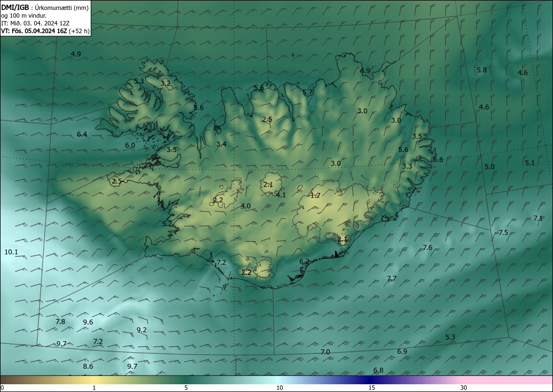
Task: Select the 'IT: Mið. 03. 04. 2024 12Z' line
Action: (x=35, y=23)
